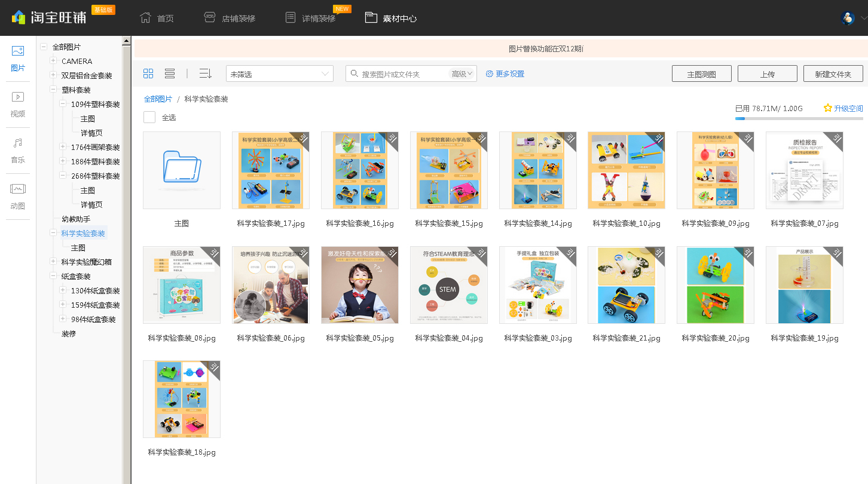
Task: Click the storage usage progress bar
Action: [x=799, y=118]
